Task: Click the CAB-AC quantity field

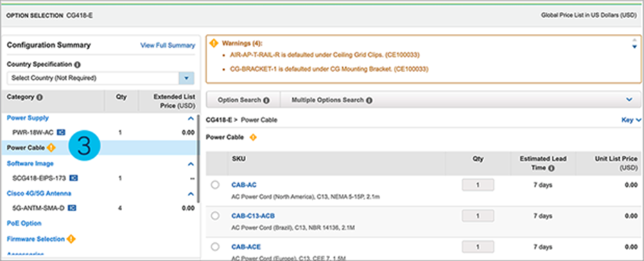Action: 478,185
